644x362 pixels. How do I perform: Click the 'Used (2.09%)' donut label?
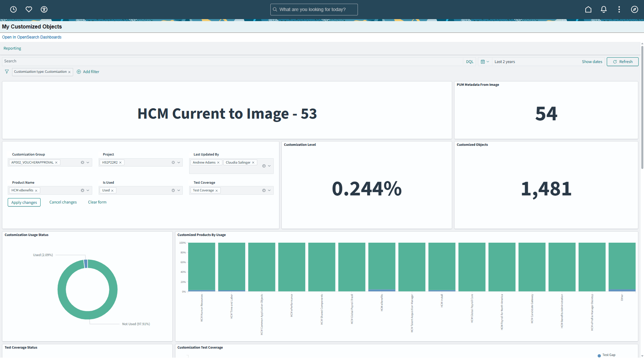43,255
